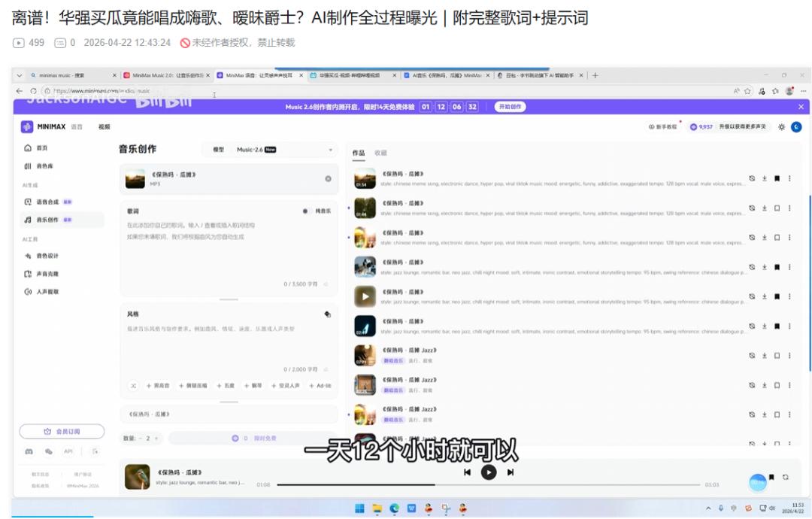Viewport: 812px width, 519px height.
Task: Download the second 《保熟吗·瓜摊 Jazz》 track
Action: pyautogui.click(x=765, y=385)
